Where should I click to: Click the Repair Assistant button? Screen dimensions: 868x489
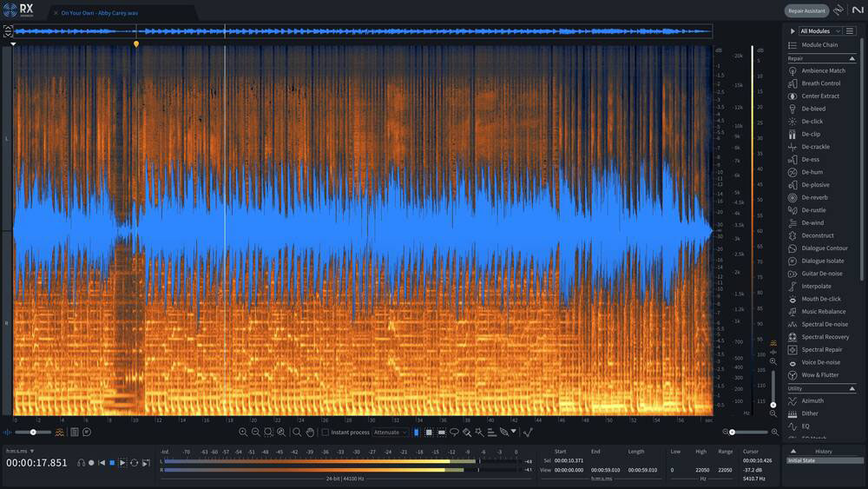[806, 11]
